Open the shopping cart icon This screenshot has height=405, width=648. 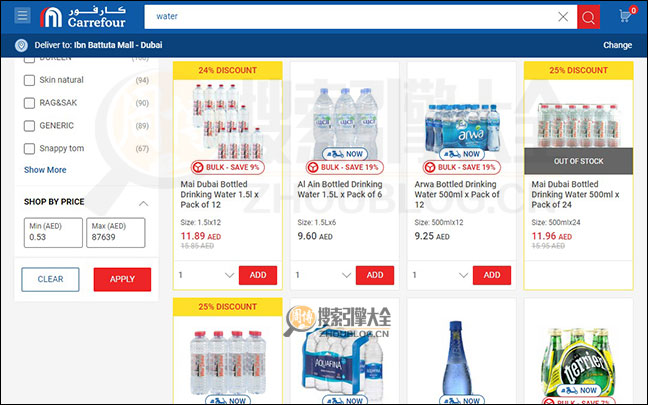626,16
